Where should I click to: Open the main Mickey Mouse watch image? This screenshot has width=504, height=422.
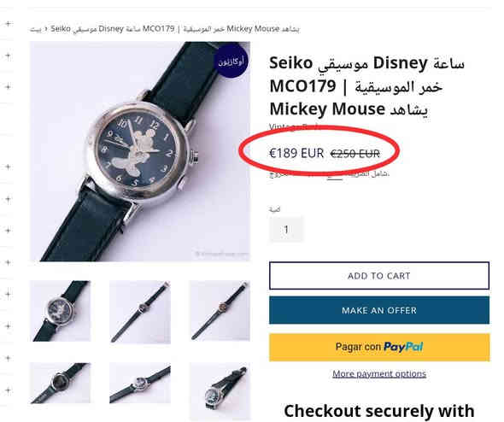(140, 151)
